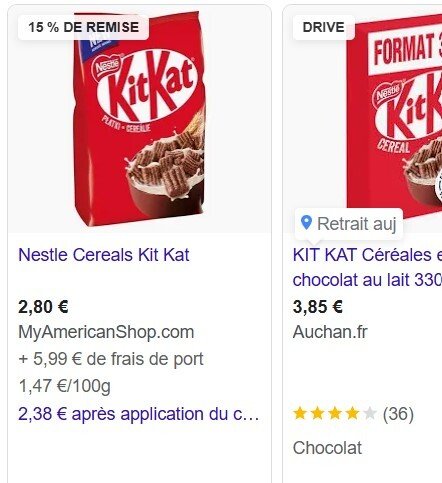Open the (36) reviews count
This screenshot has height=483, width=442.
(398, 414)
